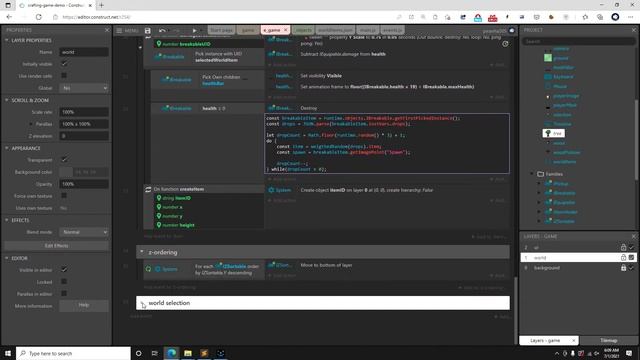The width and height of the screenshot is (640, 360).
Task: Click the Project search field
Action: click(x=578, y=41)
